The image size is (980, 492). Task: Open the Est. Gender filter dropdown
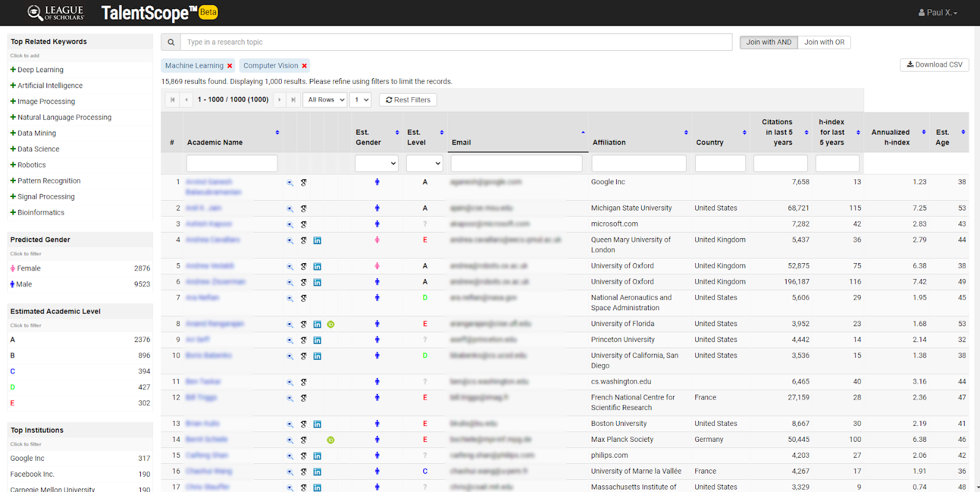point(376,163)
